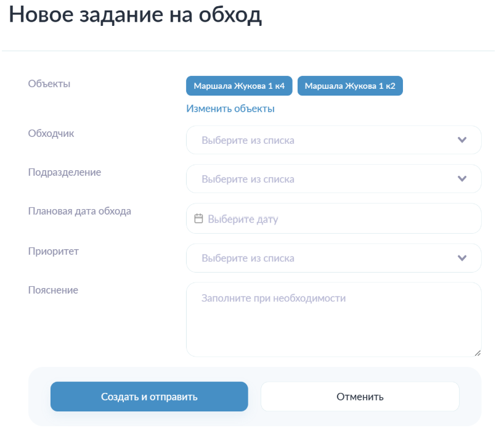
Task: Click the Новое задание на обход heading
Action: tap(136, 15)
